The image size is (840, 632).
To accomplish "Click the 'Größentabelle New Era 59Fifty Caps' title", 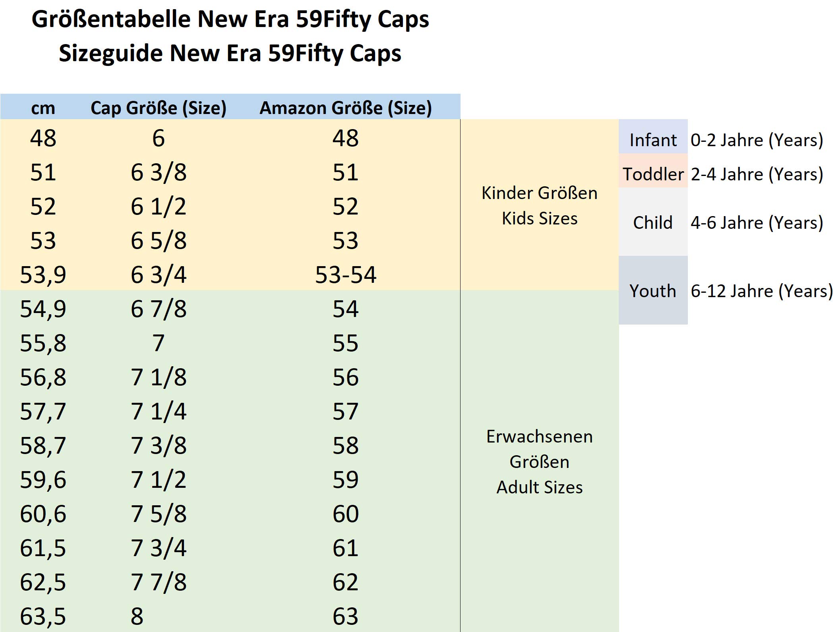I will pyautogui.click(x=230, y=19).
